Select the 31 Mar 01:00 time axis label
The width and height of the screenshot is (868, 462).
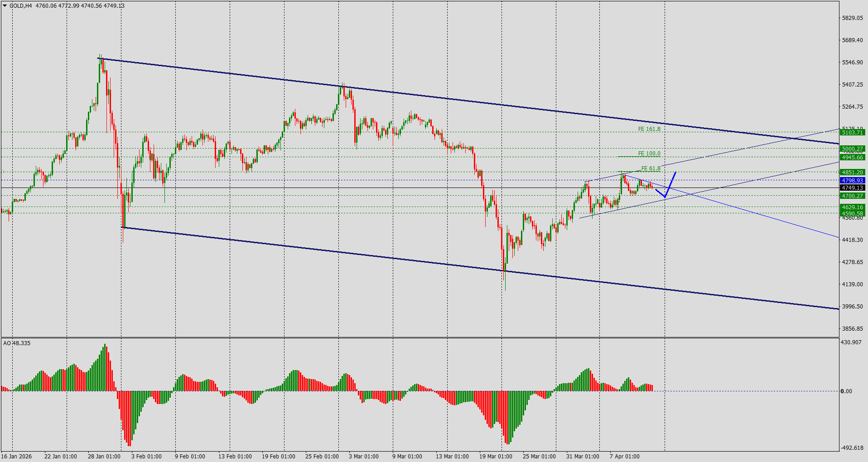tap(583, 457)
